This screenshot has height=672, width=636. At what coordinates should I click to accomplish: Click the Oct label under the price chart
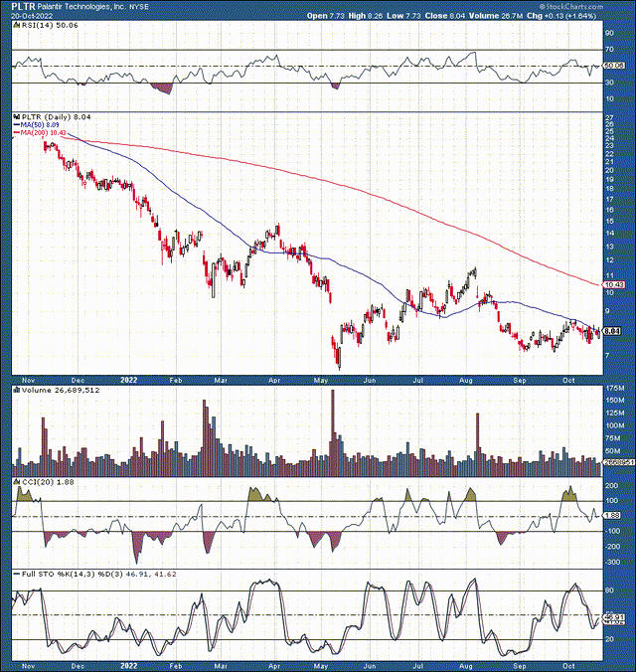click(568, 380)
